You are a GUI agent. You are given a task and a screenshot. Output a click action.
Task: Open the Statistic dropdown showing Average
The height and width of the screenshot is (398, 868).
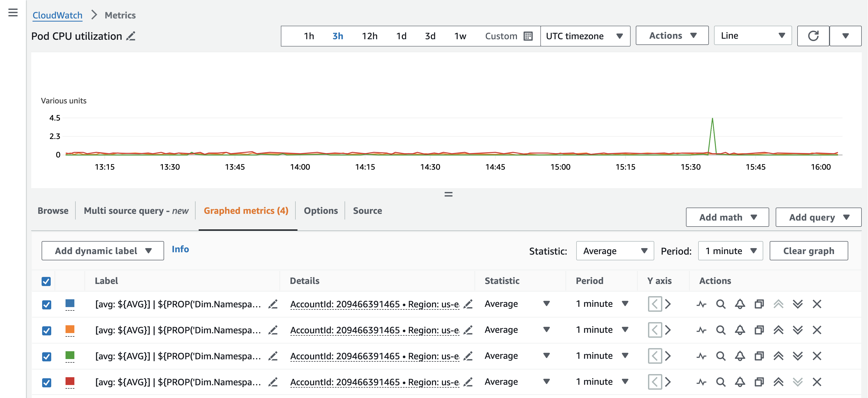point(615,250)
